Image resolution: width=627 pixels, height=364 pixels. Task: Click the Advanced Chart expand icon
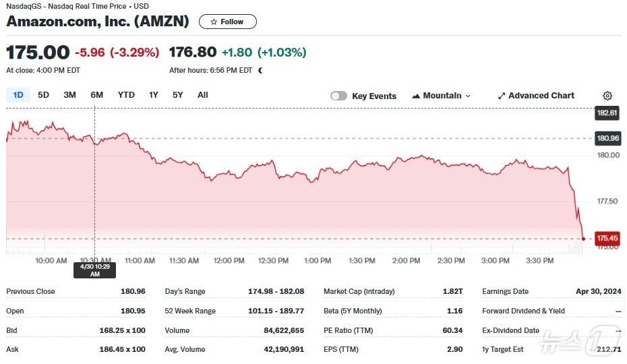tap(502, 96)
